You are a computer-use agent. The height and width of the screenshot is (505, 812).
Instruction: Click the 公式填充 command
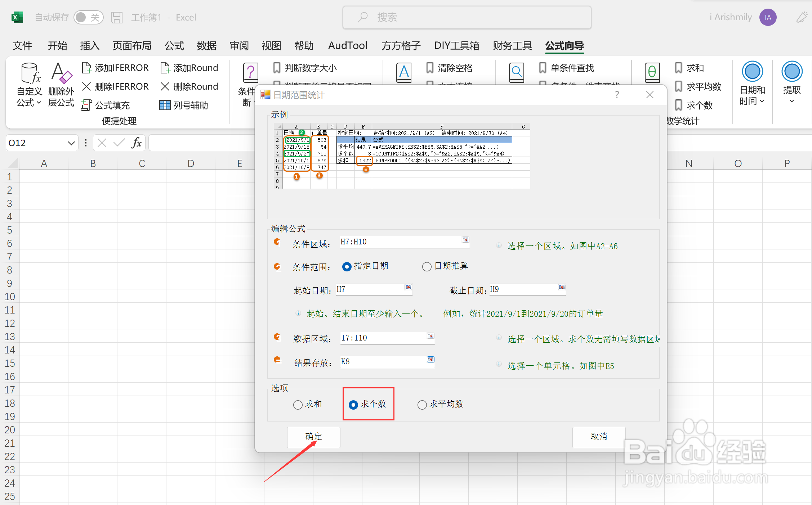pyautogui.click(x=106, y=105)
